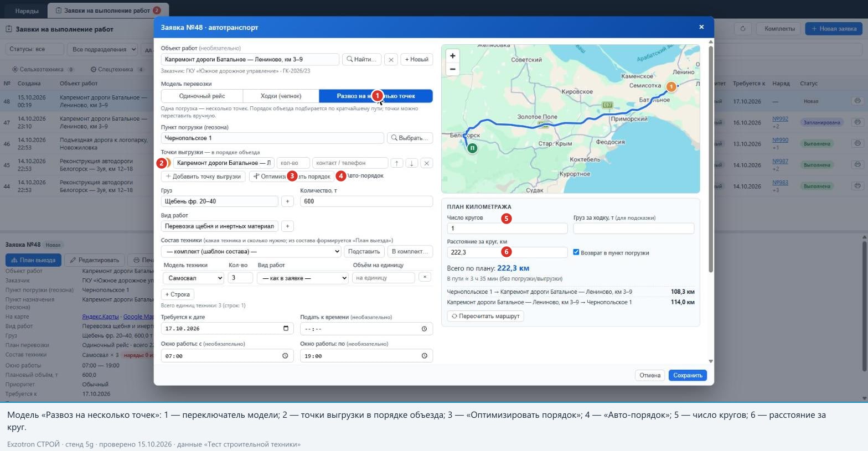This screenshot has width=868, height=451.
Task: Zoom in on the route map
Action: point(452,56)
